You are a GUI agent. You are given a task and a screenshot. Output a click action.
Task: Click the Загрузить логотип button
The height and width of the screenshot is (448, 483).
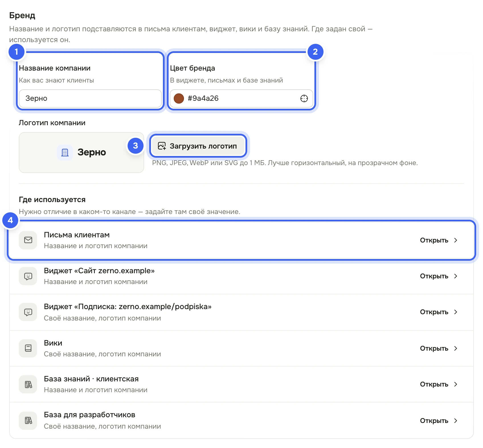198,146
